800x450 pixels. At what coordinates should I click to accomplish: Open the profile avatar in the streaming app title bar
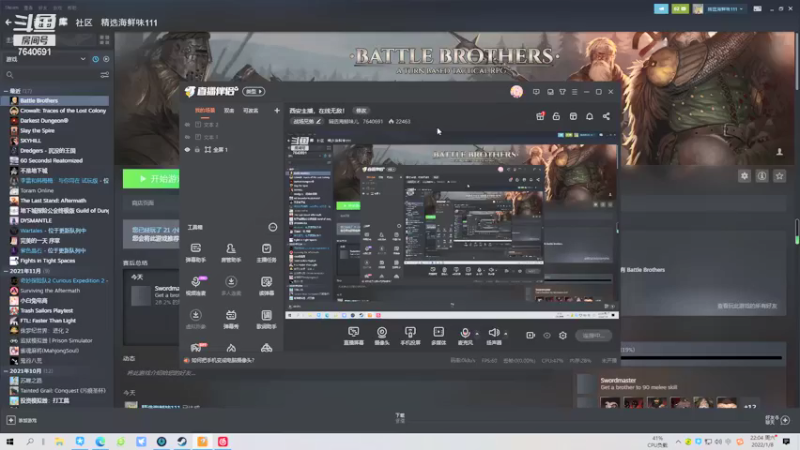pos(516,91)
